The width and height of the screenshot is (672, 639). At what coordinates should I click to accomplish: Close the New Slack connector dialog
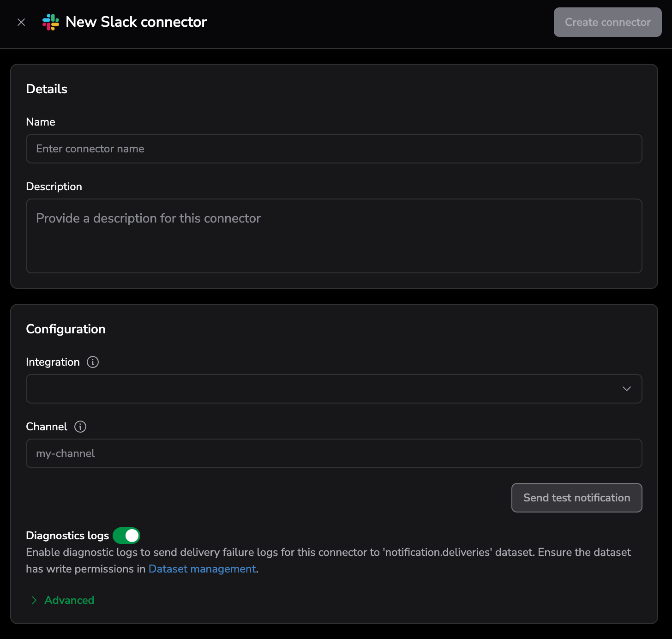coord(21,22)
